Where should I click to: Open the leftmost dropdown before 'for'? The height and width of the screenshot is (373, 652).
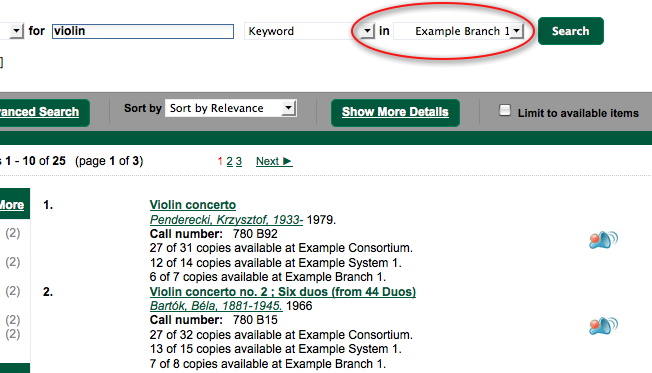pos(12,31)
